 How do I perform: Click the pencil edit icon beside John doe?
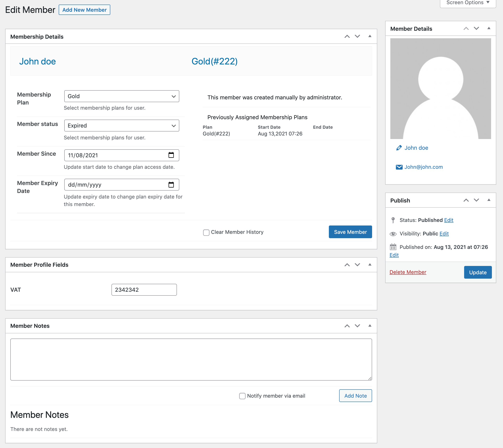pos(399,148)
